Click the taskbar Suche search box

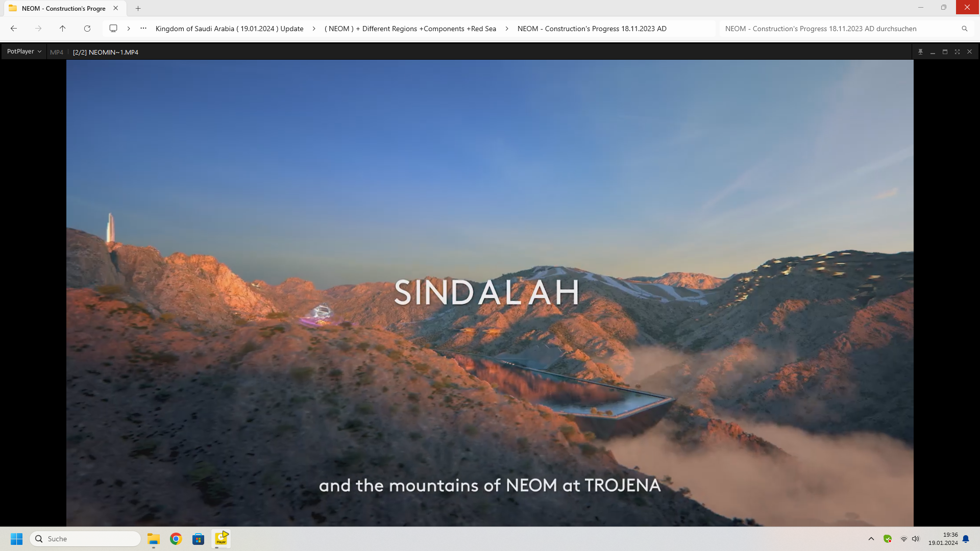(85, 539)
